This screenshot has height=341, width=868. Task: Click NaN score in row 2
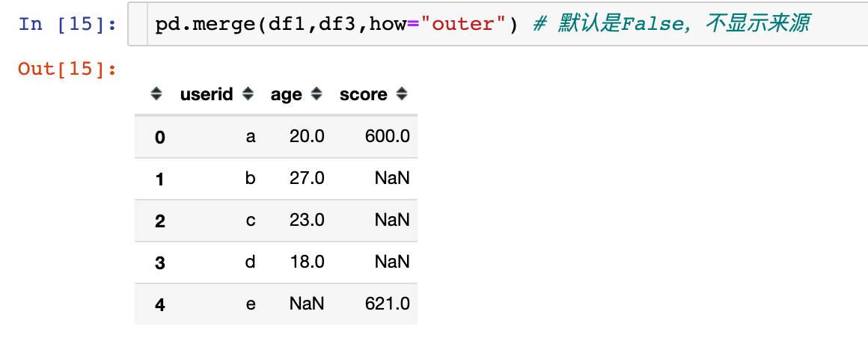[x=393, y=221]
